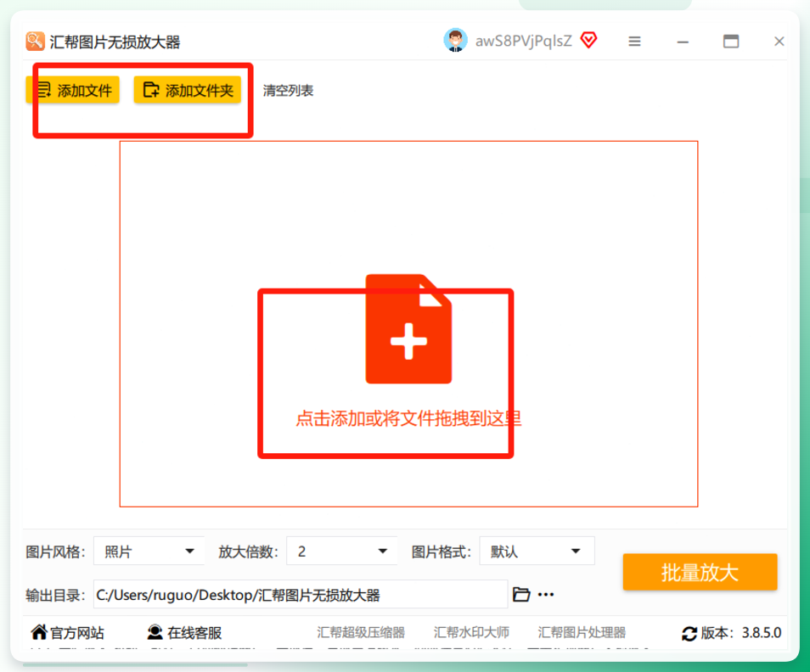Click the refresh version icon
The width and height of the screenshot is (810, 672).
(x=689, y=633)
